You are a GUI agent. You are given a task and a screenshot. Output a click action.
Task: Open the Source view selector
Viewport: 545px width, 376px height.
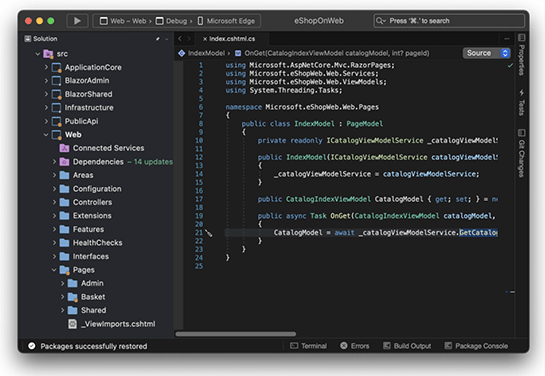point(487,53)
